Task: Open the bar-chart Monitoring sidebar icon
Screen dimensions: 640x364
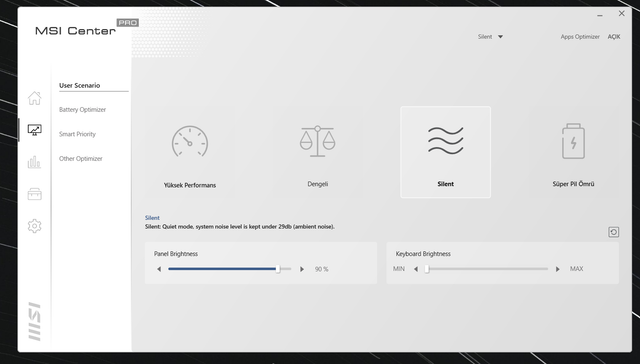Action: pos(34,162)
